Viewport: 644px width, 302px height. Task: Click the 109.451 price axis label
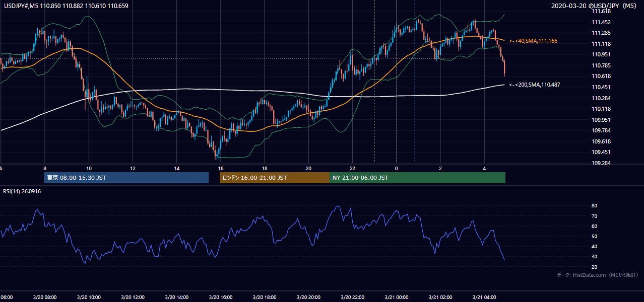click(x=601, y=152)
